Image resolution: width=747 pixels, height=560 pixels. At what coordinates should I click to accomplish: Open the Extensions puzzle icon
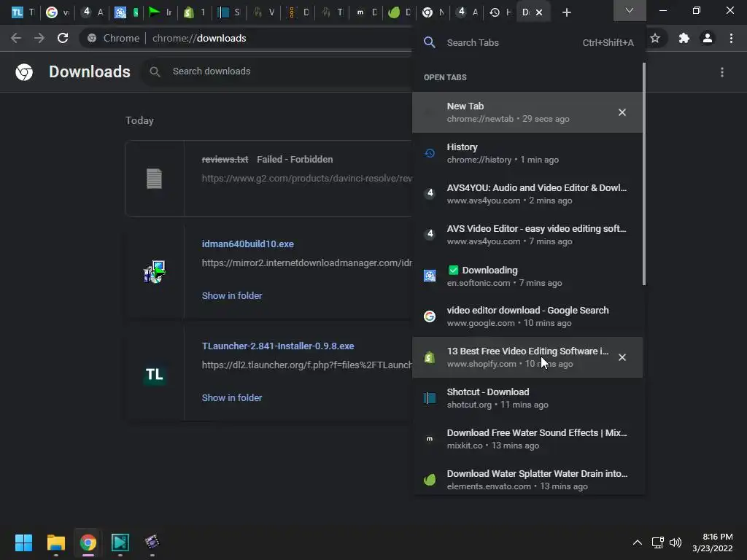click(x=684, y=38)
